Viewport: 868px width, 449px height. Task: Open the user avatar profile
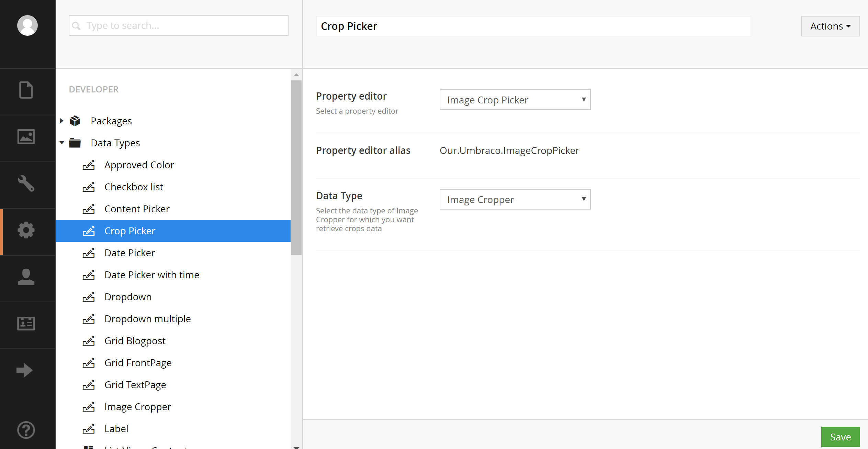(x=27, y=25)
